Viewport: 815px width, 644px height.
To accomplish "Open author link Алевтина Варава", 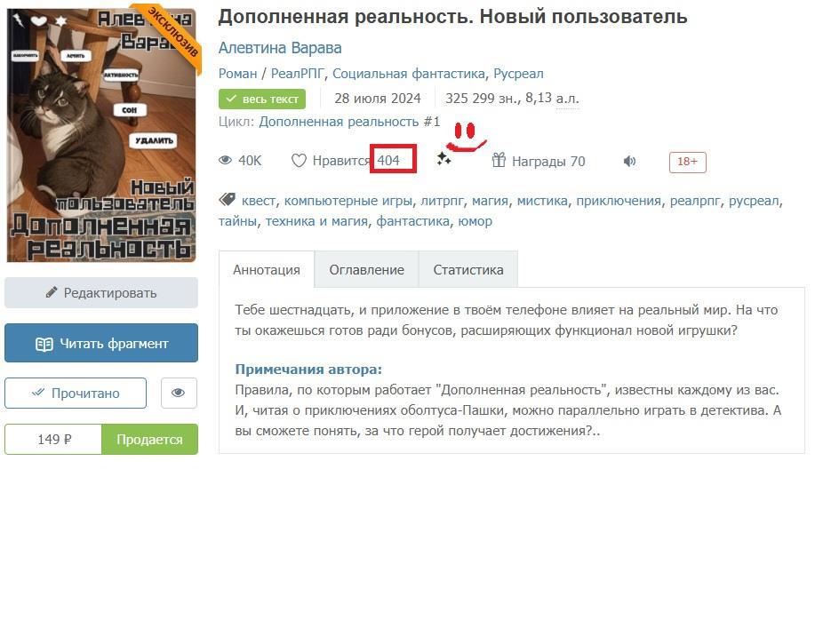I will (280, 48).
